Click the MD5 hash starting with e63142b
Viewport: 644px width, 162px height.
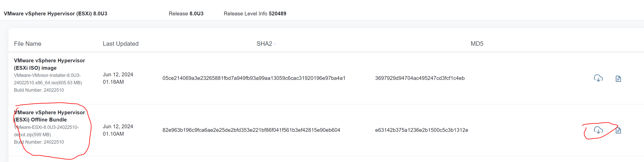coord(422,130)
